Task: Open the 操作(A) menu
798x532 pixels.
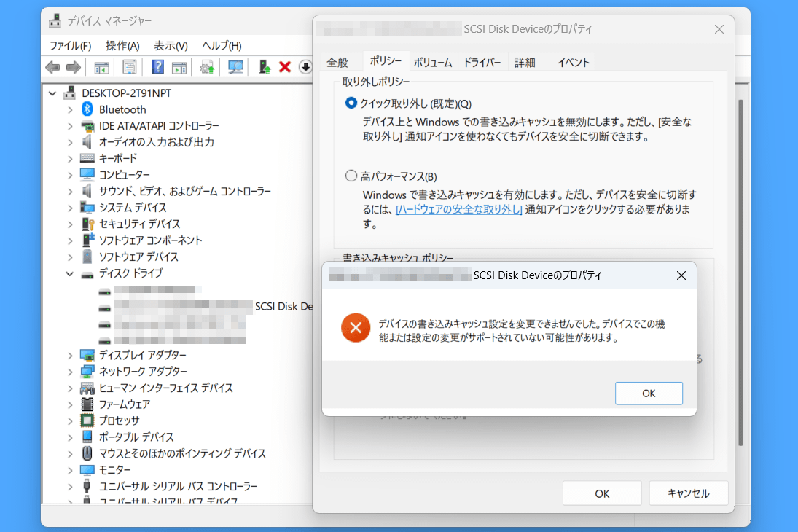Action: pos(122,46)
